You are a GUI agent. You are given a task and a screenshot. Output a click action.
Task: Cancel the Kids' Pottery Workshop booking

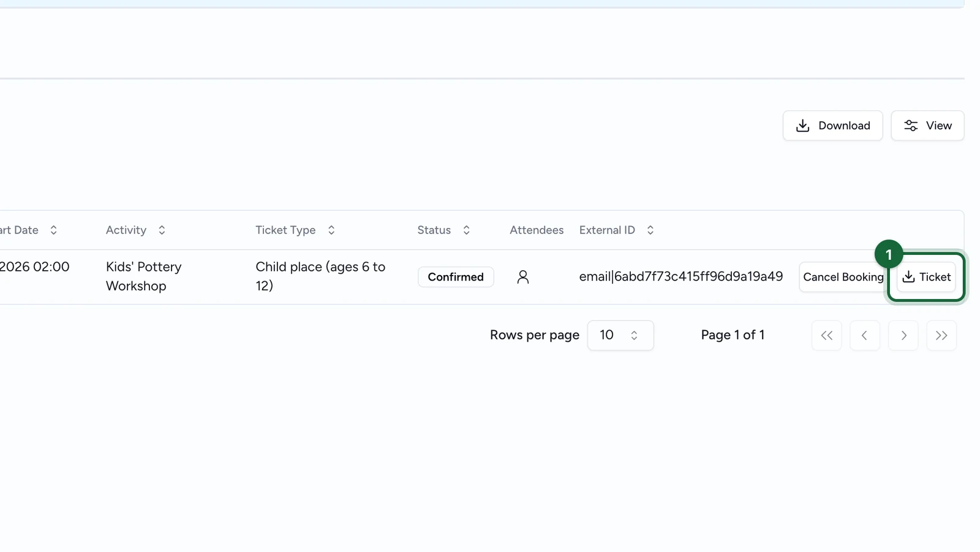click(843, 277)
